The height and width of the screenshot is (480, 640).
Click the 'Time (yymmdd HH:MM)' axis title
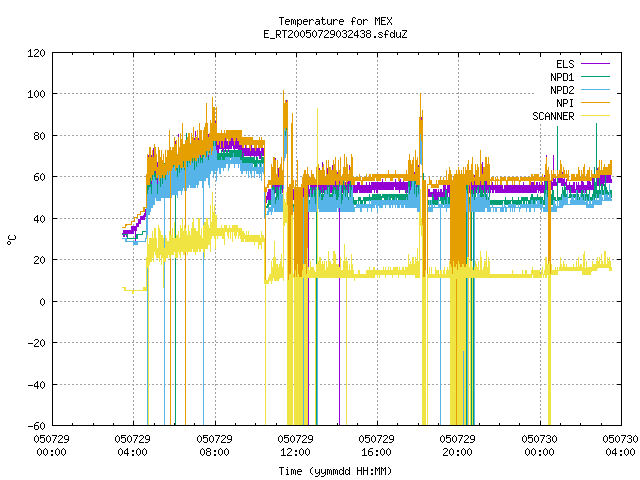click(x=335, y=471)
